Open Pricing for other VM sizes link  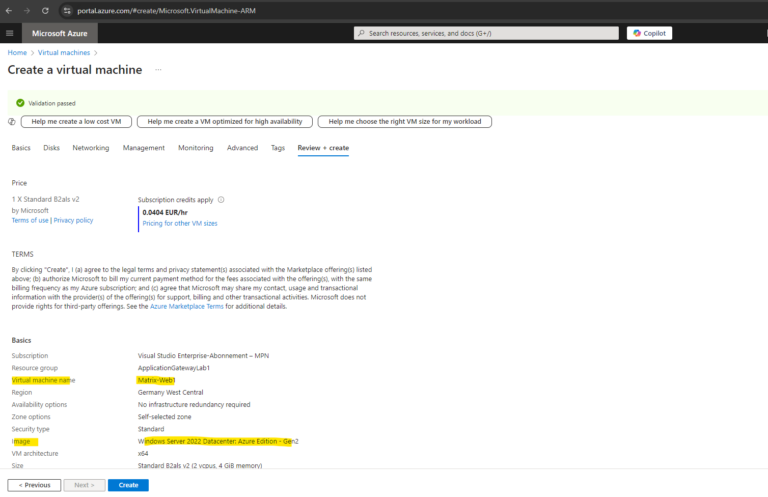(180, 223)
